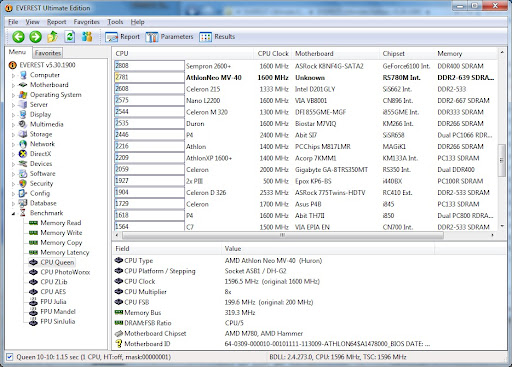
Task: Toggle the status bar Queen checkbox
Action: point(10,357)
